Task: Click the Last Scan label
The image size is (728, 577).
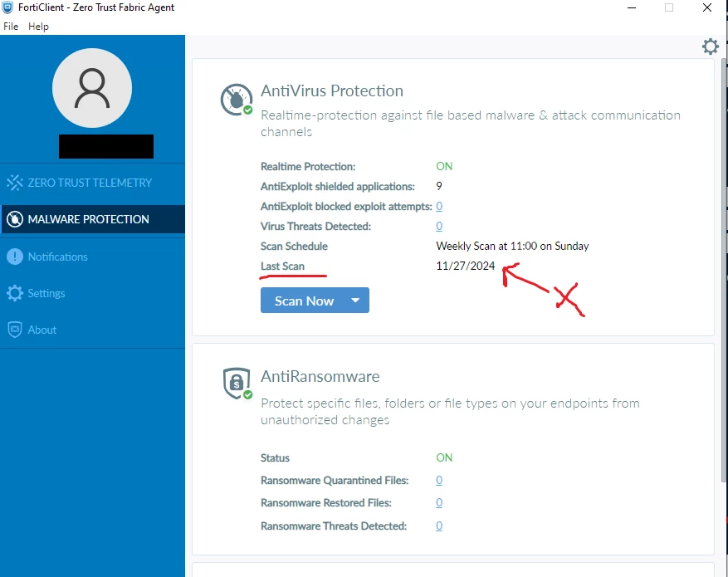Action: pyautogui.click(x=283, y=266)
